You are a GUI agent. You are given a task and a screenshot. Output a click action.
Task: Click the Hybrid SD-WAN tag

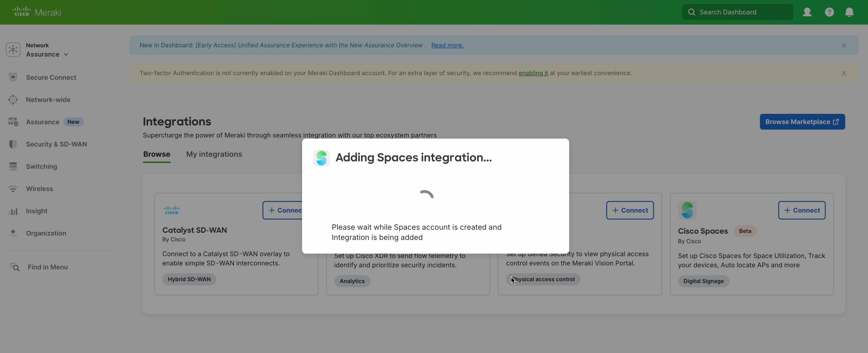click(x=189, y=279)
